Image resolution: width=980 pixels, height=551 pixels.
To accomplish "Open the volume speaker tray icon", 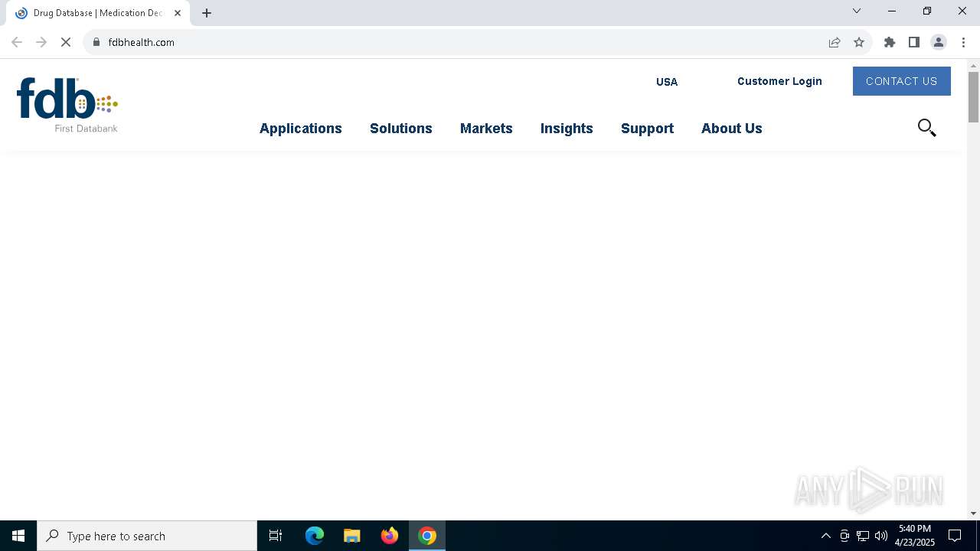I will pos(881,536).
